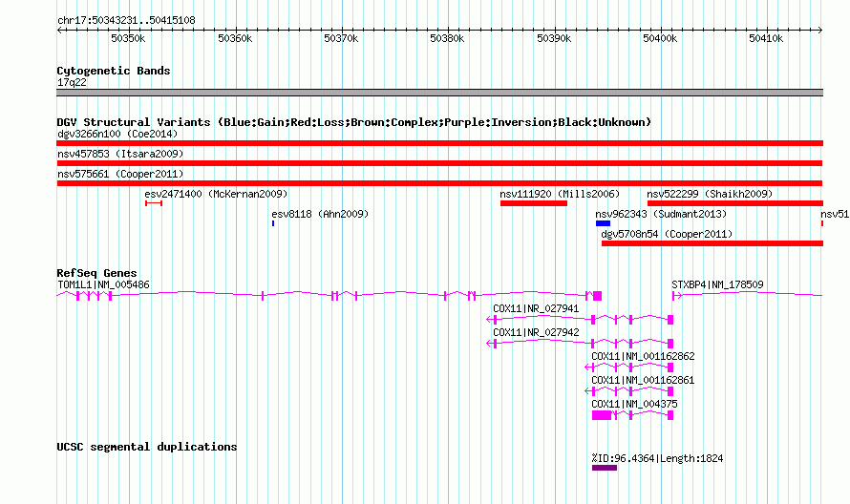Image resolution: width=850 pixels, height=504 pixels.
Task: Select the COX11 NM_004375 large exon block
Action: click(602, 415)
